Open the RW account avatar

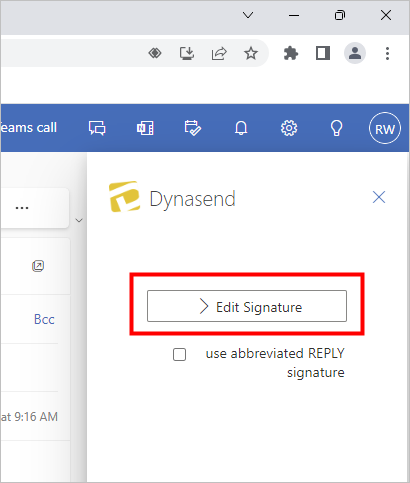click(385, 128)
